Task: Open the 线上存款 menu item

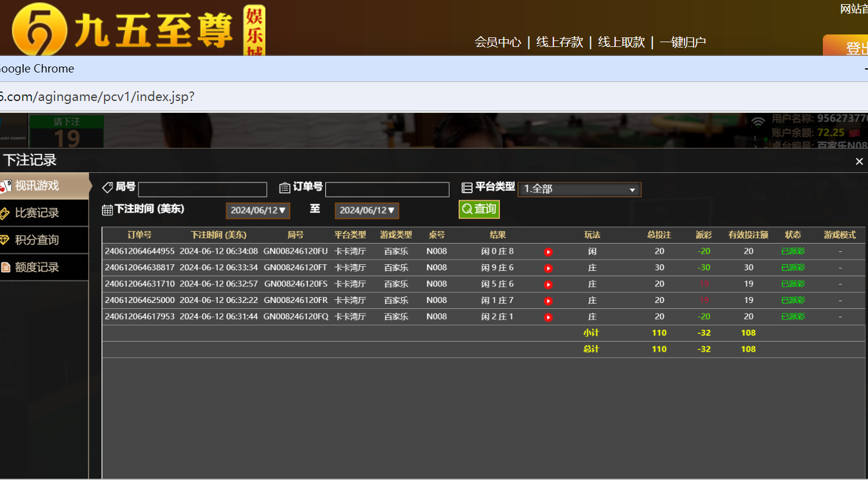Action: [x=559, y=42]
